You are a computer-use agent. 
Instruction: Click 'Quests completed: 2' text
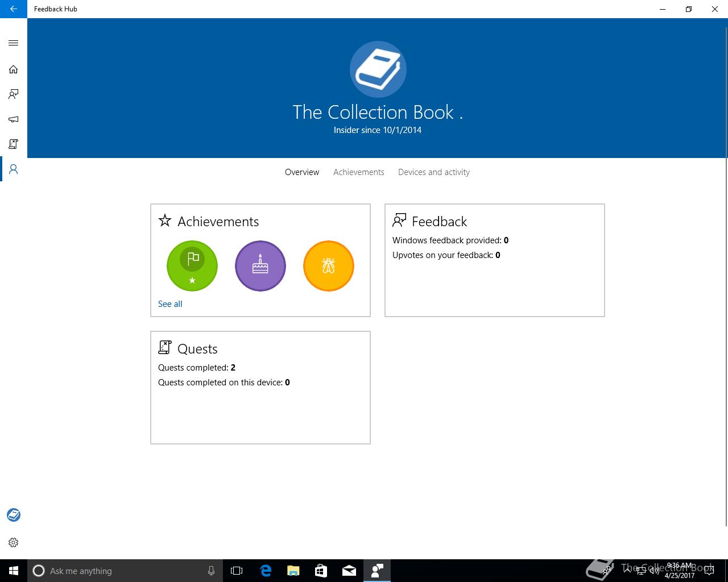tap(197, 368)
